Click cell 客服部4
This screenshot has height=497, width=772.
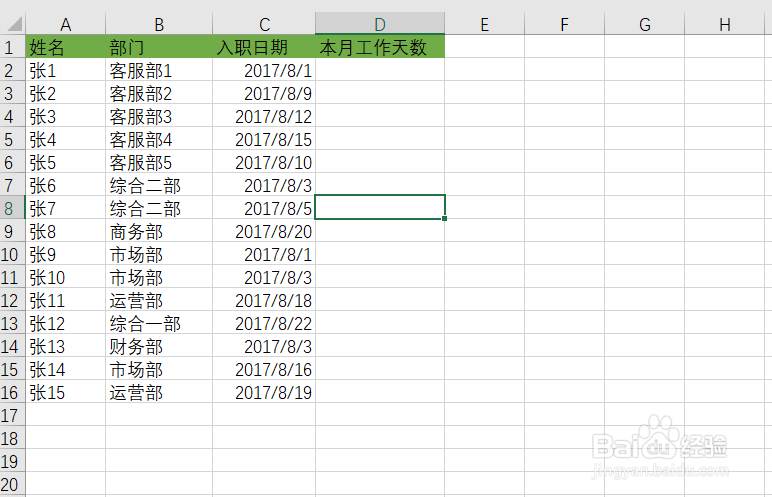pos(159,139)
